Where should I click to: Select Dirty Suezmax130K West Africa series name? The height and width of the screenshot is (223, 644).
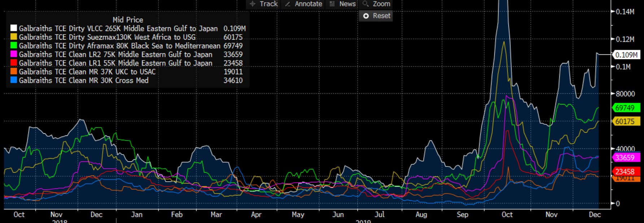pos(107,37)
